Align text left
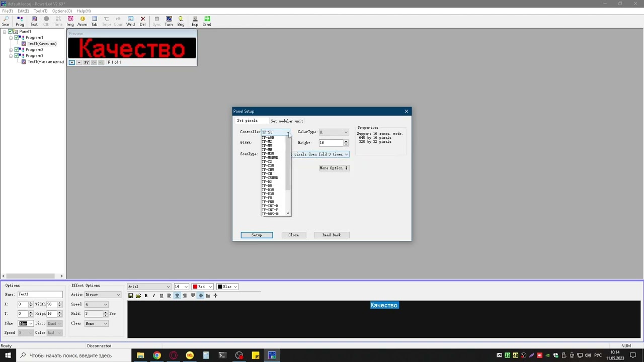This screenshot has height=362, width=644. click(x=169, y=296)
